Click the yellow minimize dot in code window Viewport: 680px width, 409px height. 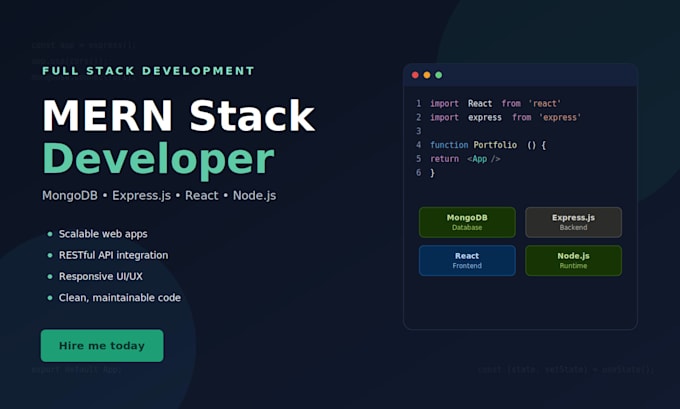click(x=427, y=75)
